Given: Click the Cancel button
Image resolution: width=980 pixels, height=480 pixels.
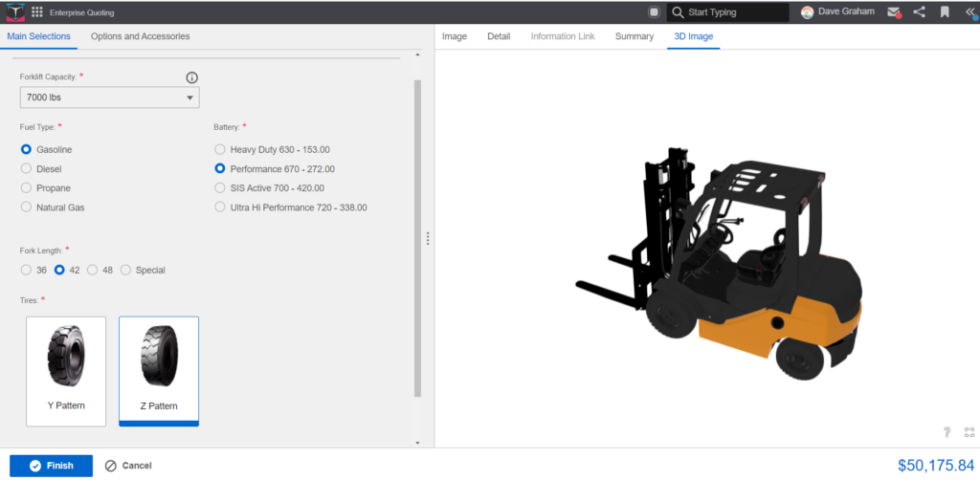Looking at the screenshot, I should pos(128,466).
